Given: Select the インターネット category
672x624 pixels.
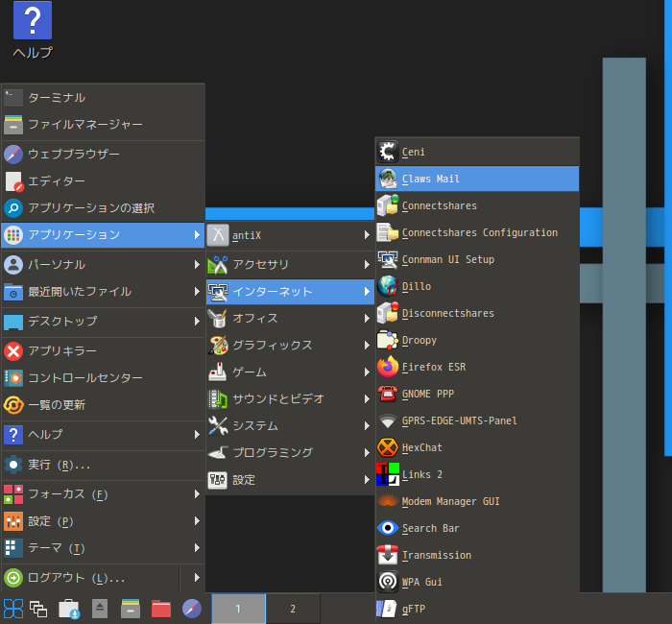Looking at the screenshot, I should 290,292.
